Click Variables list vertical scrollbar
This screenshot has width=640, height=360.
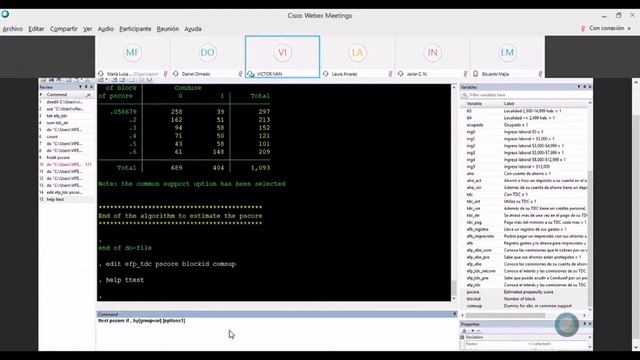(x=589, y=239)
